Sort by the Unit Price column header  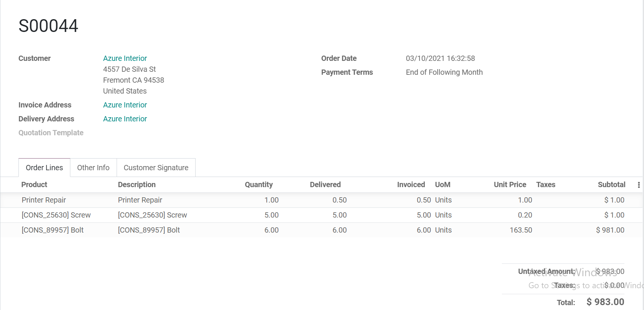tap(510, 184)
